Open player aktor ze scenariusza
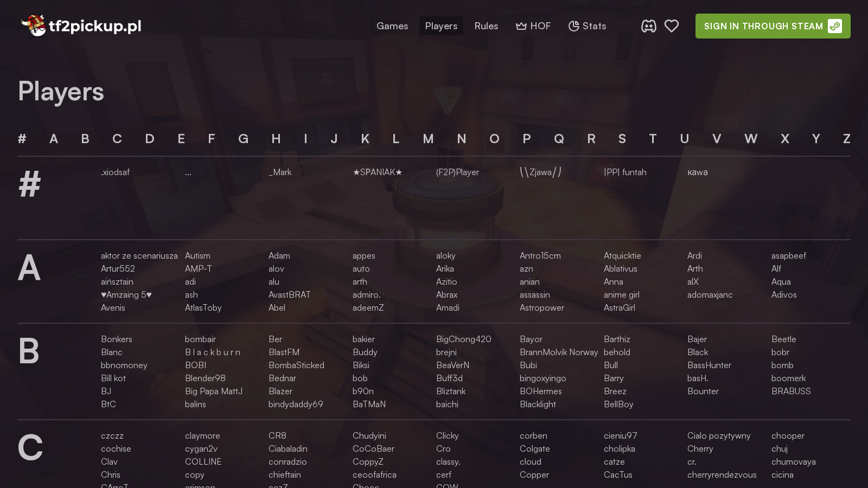This screenshot has height=488, width=868. 139,255
